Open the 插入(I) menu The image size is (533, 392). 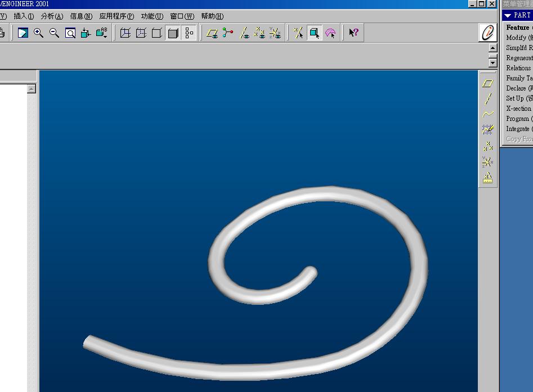pos(24,16)
